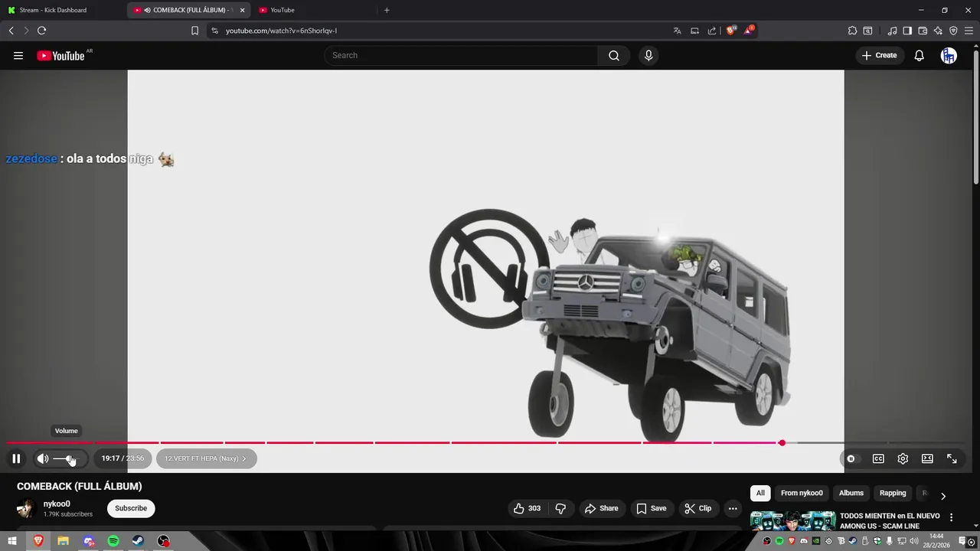This screenshot has height=551, width=980.
Task: Start voice search with the microphone icon
Action: click(x=648, y=55)
